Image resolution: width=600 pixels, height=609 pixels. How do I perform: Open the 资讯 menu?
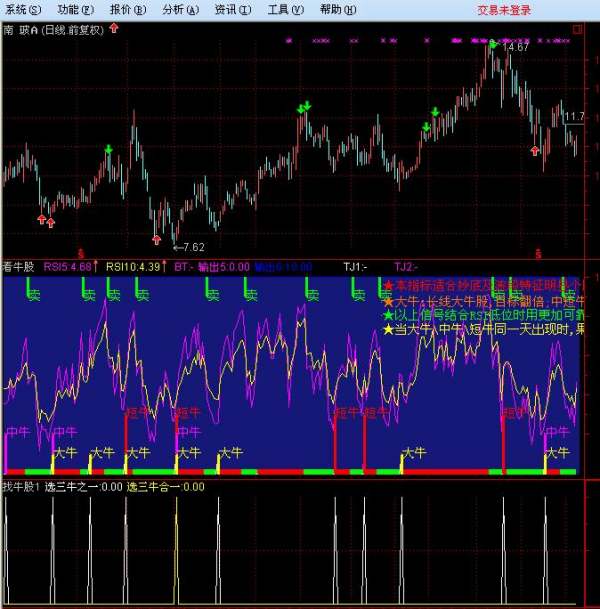point(231,9)
